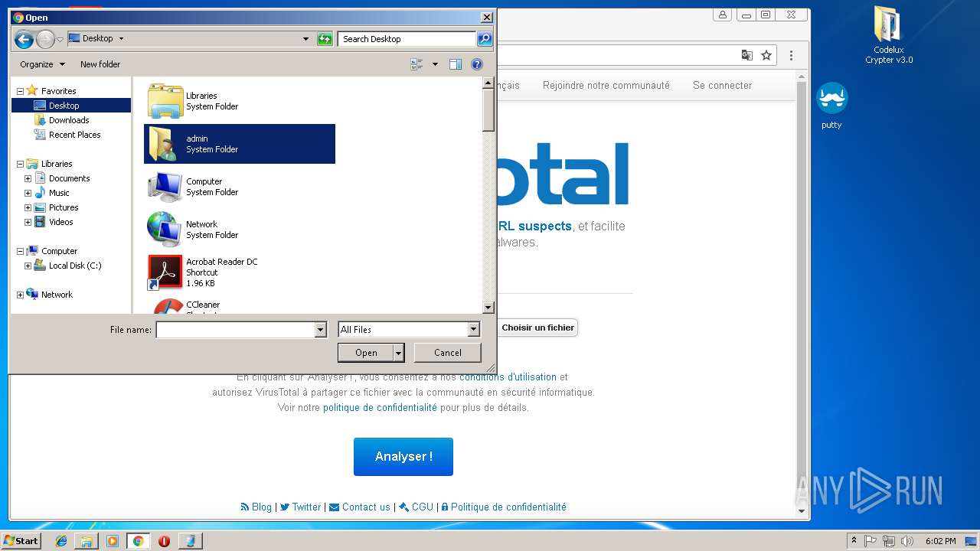Viewport: 980px width, 551px height.
Task: Expand the Videos library node
Action: (28, 222)
